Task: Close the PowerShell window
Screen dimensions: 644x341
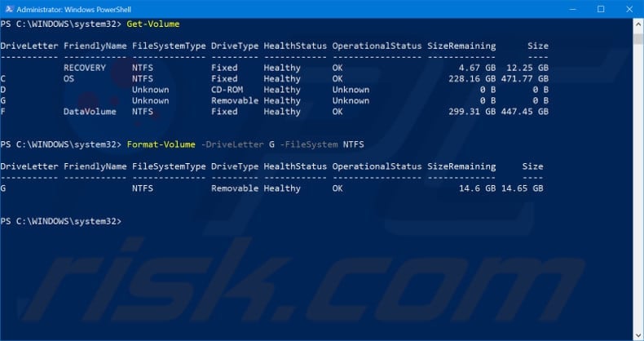Action: [x=629, y=9]
